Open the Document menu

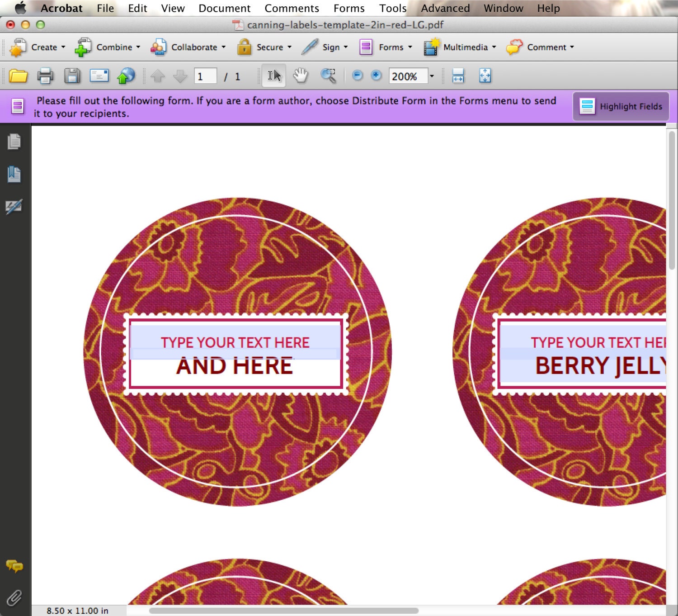point(225,8)
